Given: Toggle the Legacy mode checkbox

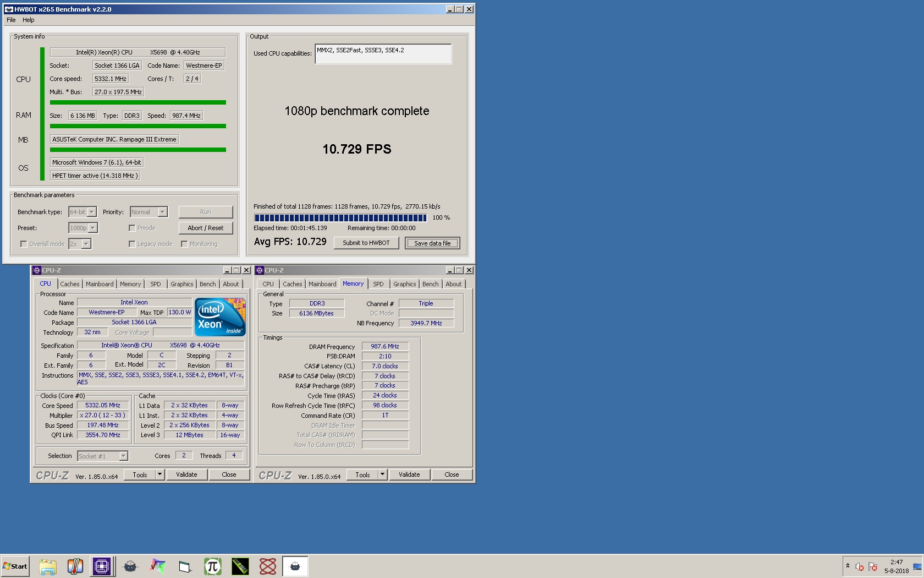Looking at the screenshot, I should 132,244.
